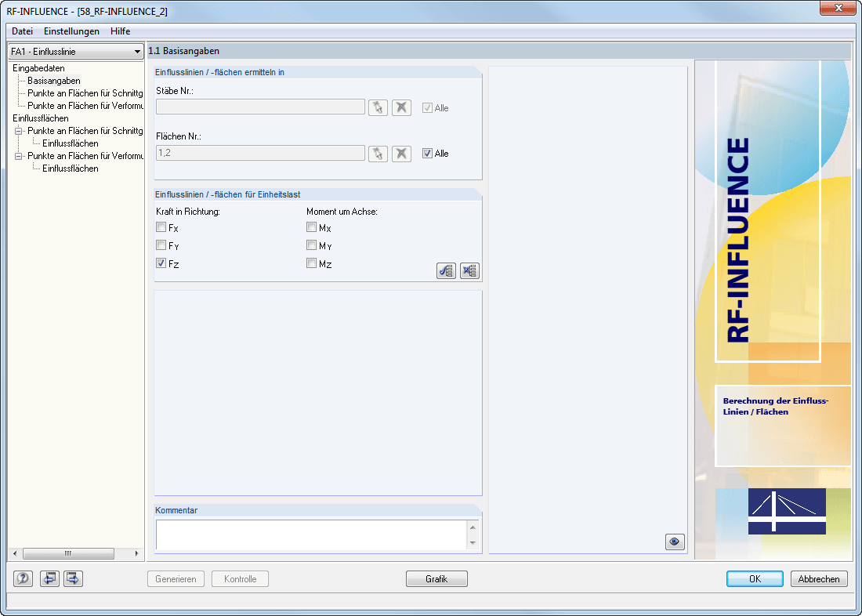Toggle the Alle checkbox for Flächen Nr.

pyautogui.click(x=427, y=154)
